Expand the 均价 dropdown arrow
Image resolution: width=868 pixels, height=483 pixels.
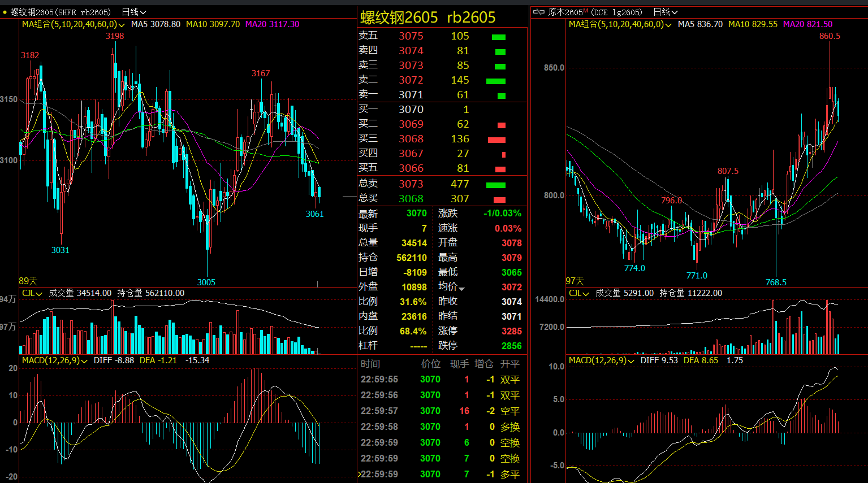462,289
